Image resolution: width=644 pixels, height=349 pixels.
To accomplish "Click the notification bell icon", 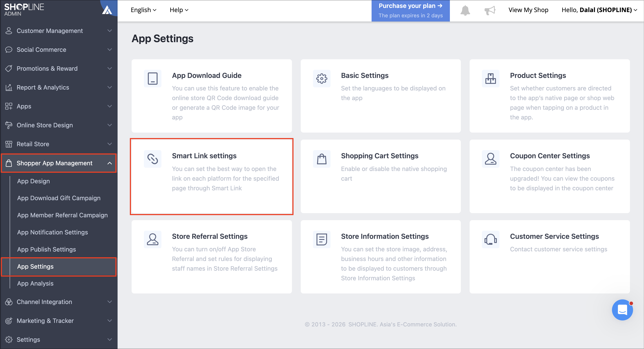I will click(465, 10).
